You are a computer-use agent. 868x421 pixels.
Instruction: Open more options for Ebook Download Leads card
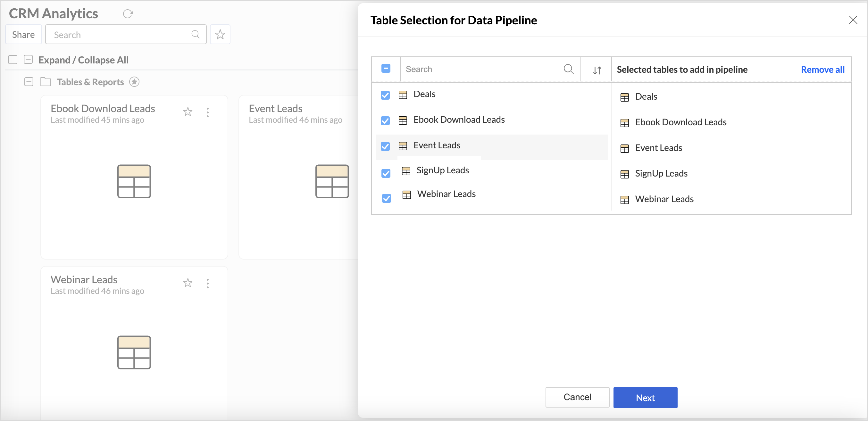coord(208,112)
